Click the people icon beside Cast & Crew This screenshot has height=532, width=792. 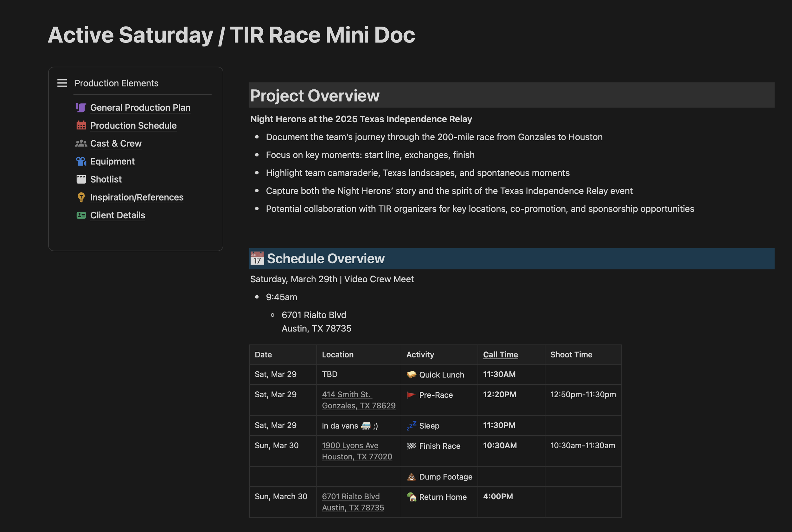81,144
